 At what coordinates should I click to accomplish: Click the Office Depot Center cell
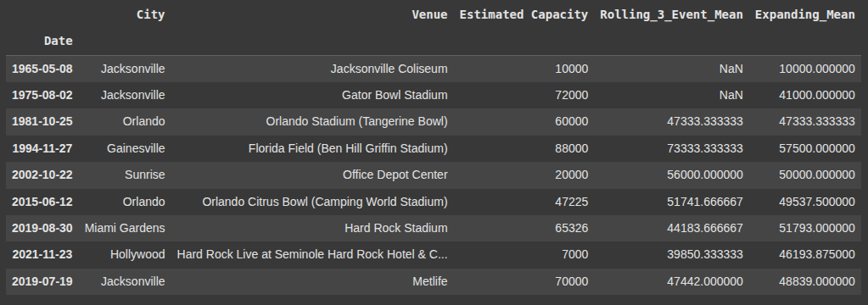[x=395, y=175]
